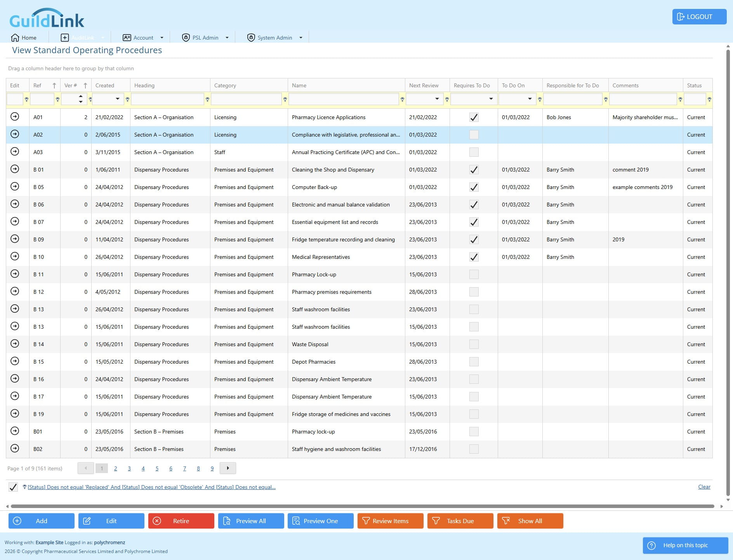Click the horizontal scrollbar below the grid

tap(362, 506)
